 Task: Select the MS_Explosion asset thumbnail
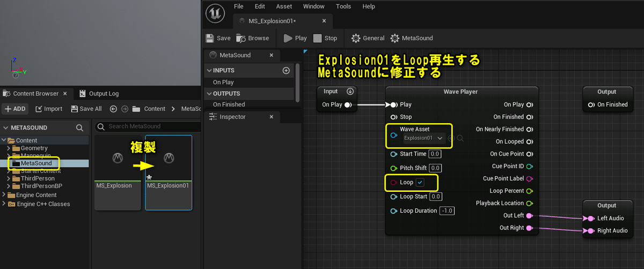[118, 173]
